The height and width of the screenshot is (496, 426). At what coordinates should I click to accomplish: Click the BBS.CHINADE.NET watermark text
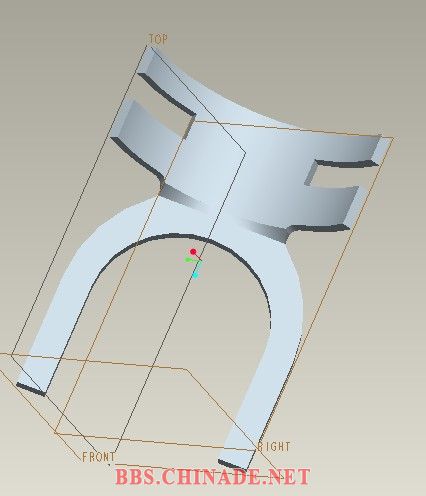213,477
